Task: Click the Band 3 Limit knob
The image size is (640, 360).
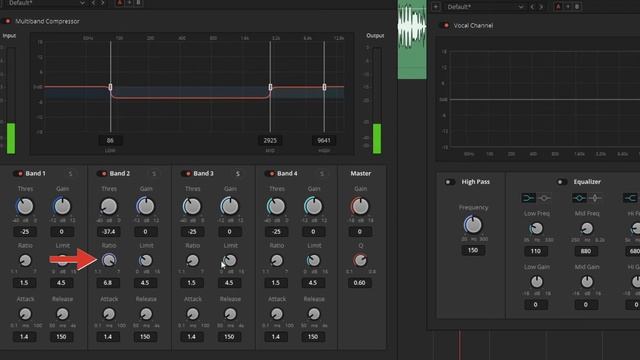Action: pos(230,260)
